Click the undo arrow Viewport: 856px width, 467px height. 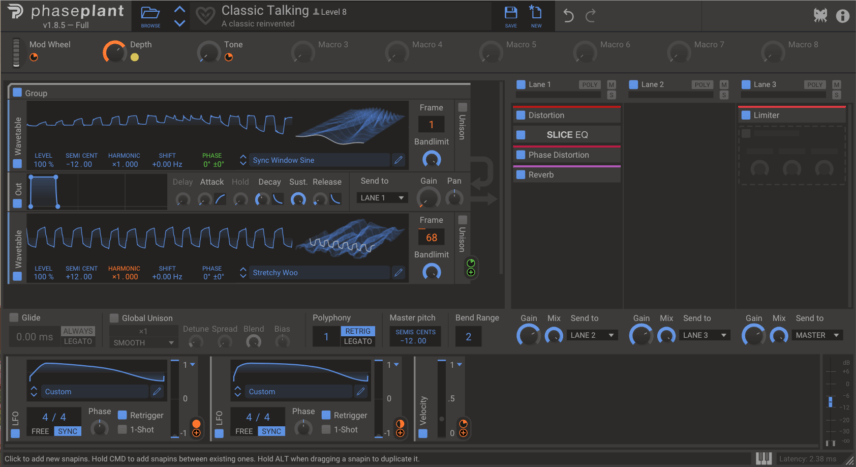click(568, 16)
